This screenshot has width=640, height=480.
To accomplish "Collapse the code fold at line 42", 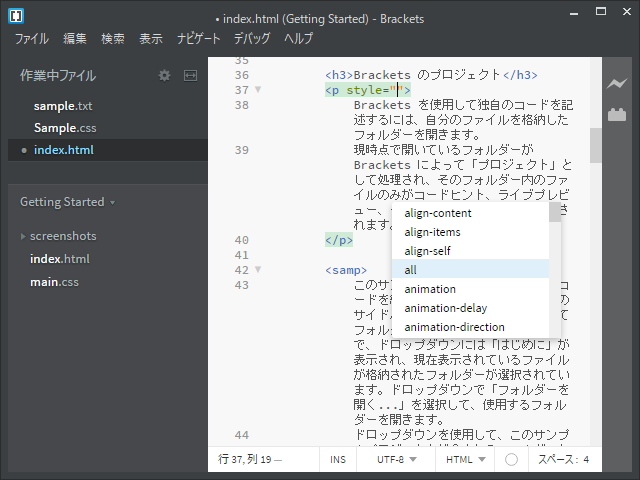I will tap(258, 269).
